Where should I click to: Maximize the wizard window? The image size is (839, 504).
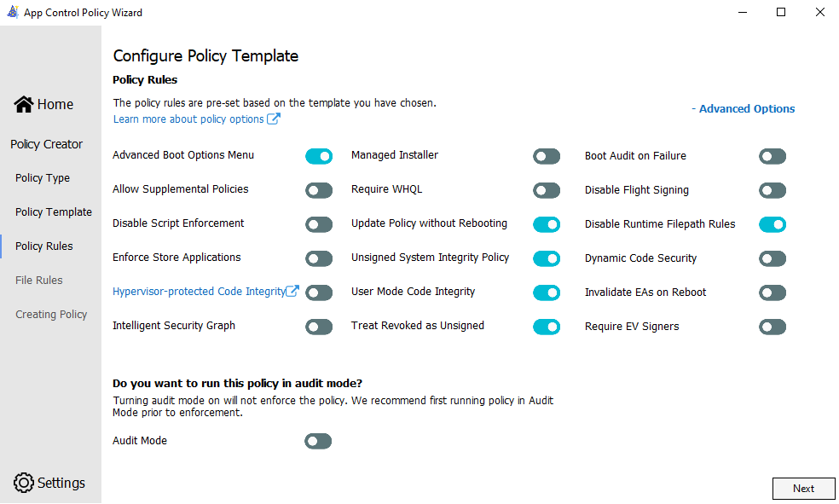(x=781, y=13)
